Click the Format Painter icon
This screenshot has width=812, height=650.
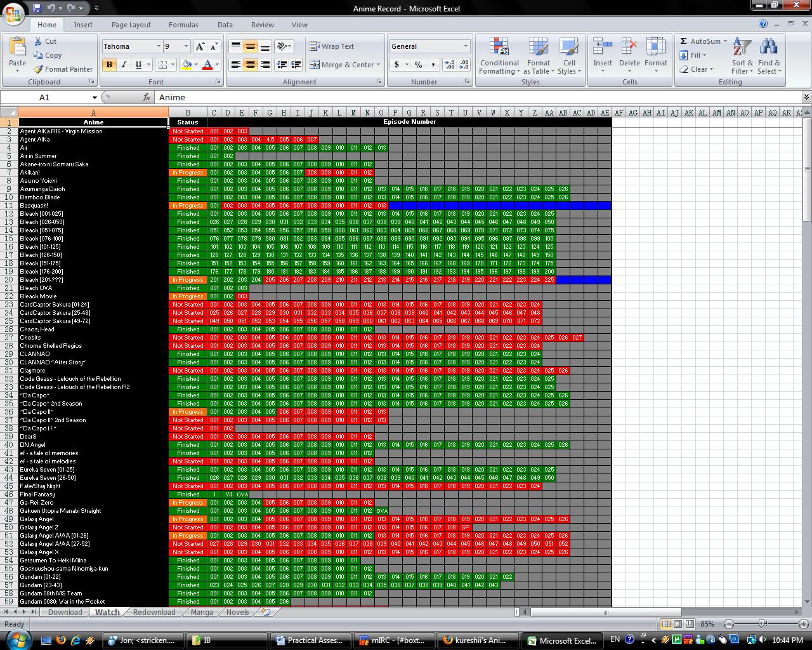[39, 69]
